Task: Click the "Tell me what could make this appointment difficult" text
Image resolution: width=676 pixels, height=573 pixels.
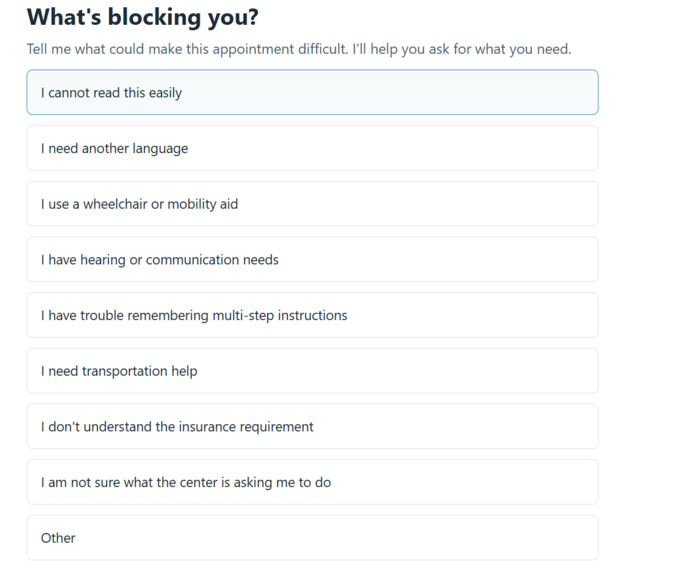Action: [187, 49]
